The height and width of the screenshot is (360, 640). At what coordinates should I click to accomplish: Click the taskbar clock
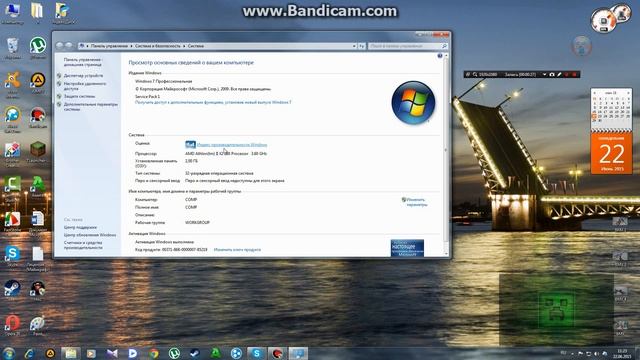[x=622, y=353]
